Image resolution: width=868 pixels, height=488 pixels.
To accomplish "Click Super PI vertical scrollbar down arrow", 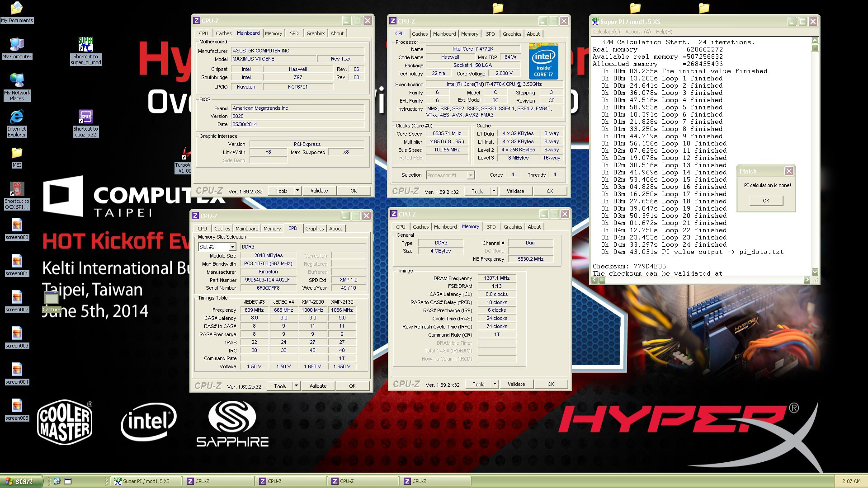I will (x=815, y=272).
